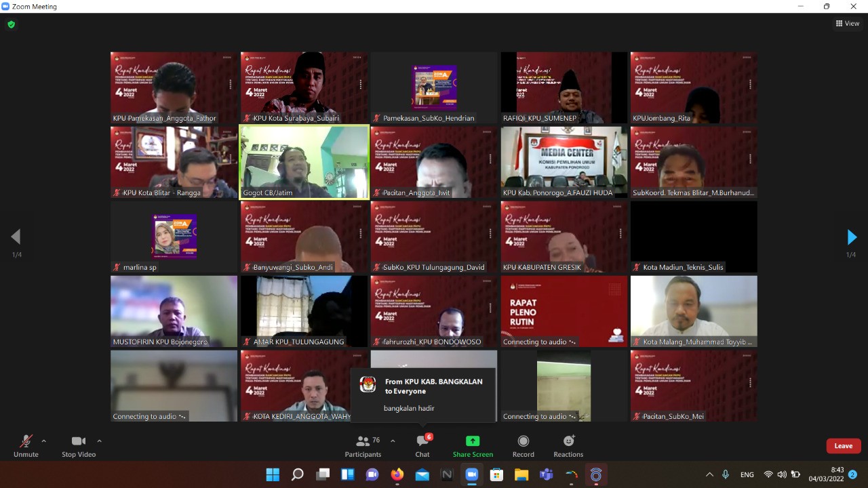Expand video options arrow beside Stop Video
868x488 pixels.
pyautogui.click(x=99, y=441)
